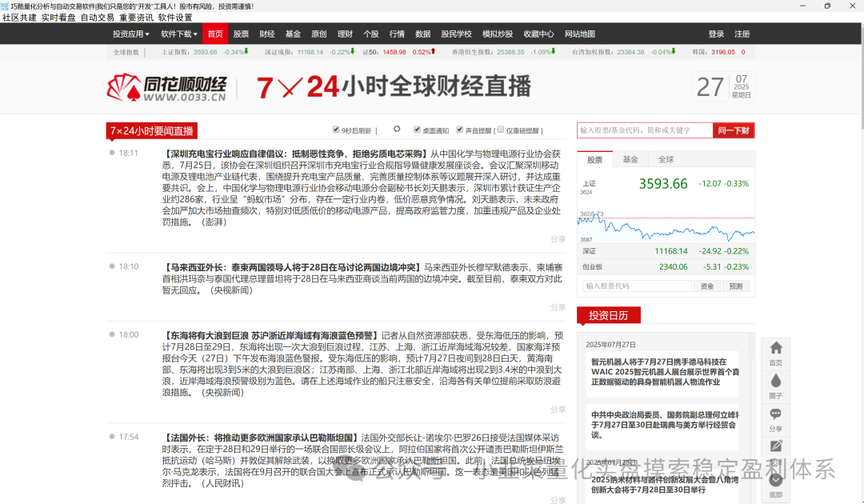Click the 登录 link
Screen dimensions: 864x504
tap(716, 34)
